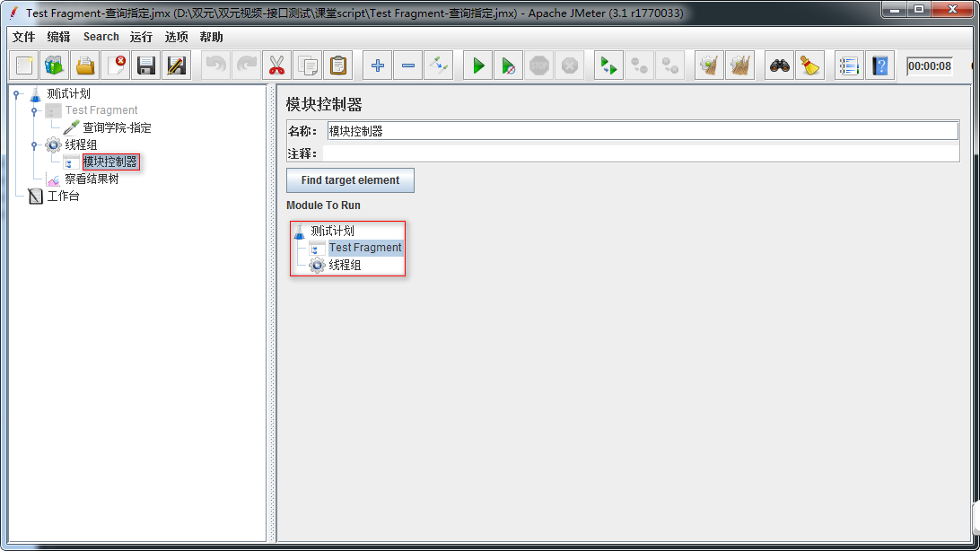Screen dimensions: 980x551
Task: Collapse all nodes with minus icon
Action: [408, 66]
